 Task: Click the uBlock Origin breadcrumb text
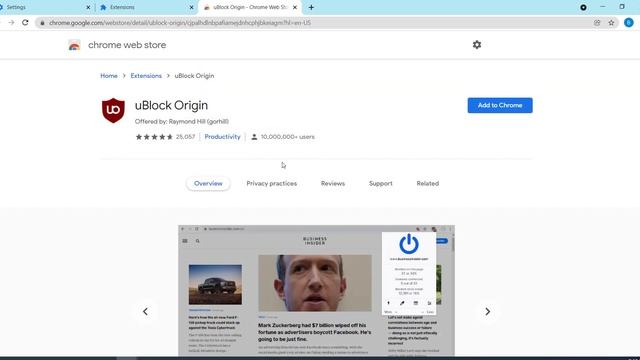click(x=194, y=76)
